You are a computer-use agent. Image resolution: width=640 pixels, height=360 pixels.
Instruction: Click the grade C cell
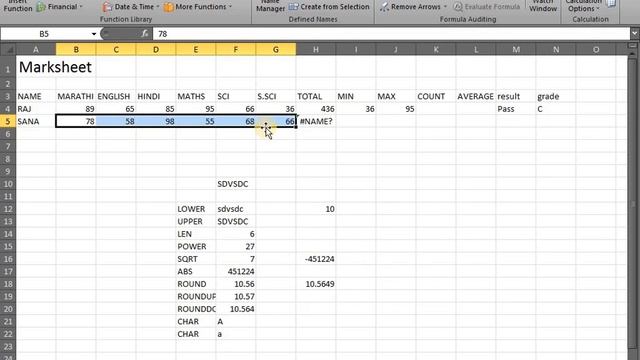556,109
